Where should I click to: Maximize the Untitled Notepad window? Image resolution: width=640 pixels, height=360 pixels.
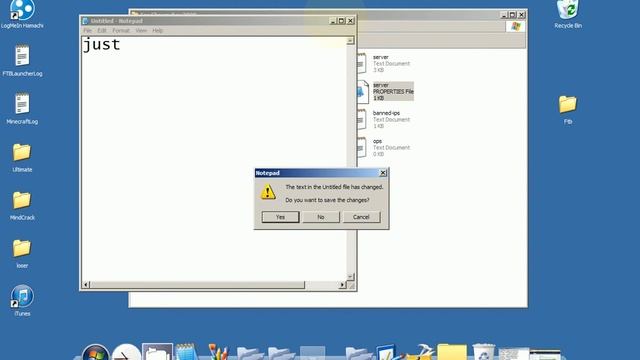pyautogui.click(x=341, y=21)
